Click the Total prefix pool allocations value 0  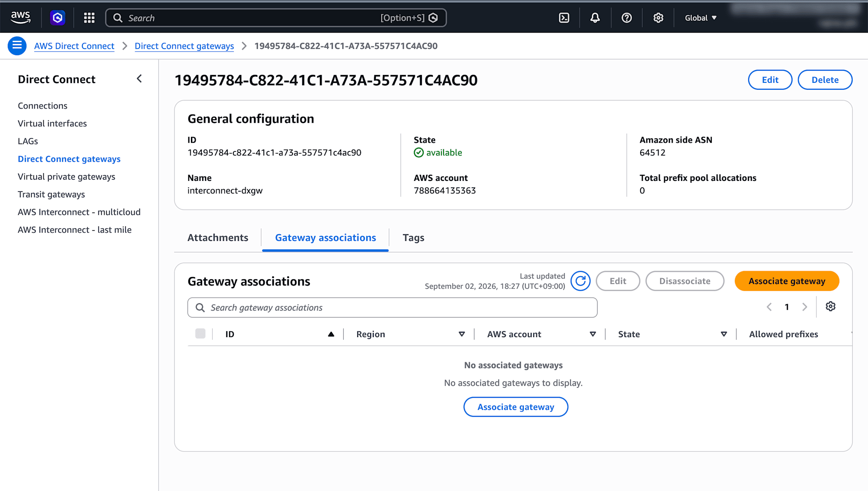(642, 191)
